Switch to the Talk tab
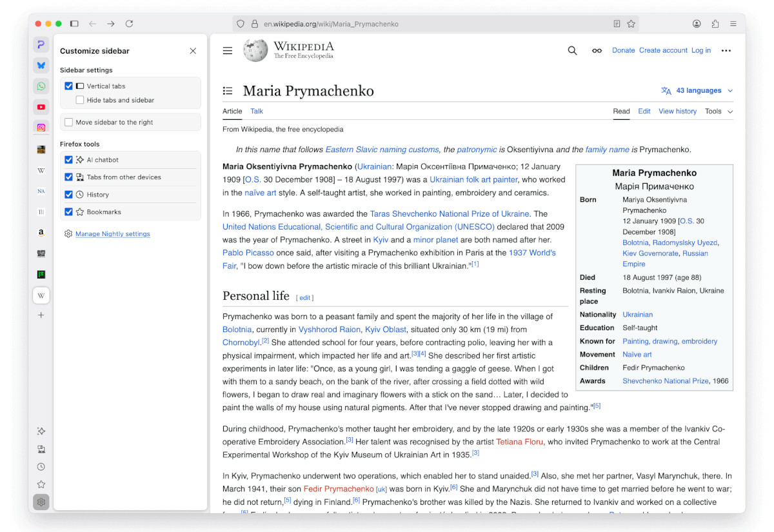774x532 pixels. tap(257, 112)
